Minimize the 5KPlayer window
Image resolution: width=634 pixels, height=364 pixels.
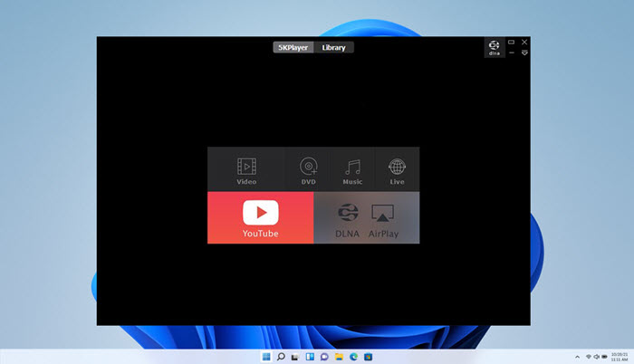(x=512, y=53)
